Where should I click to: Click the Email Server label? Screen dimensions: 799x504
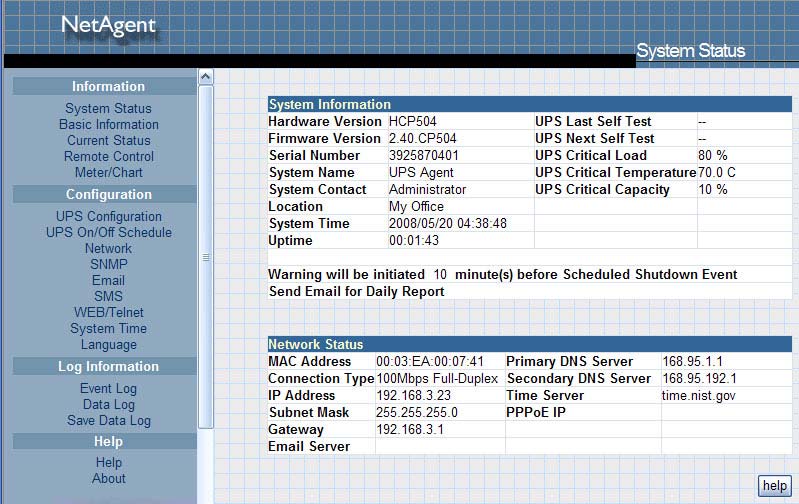[309, 447]
